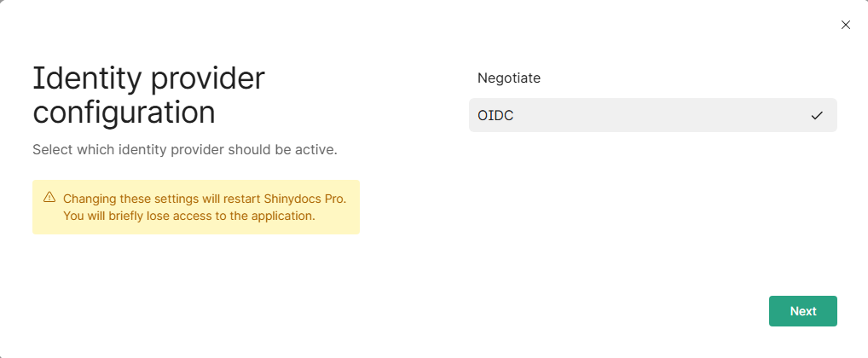Viewport: 868px width, 358px height.
Task: Click the "OIDC" label text
Action: tap(495, 115)
